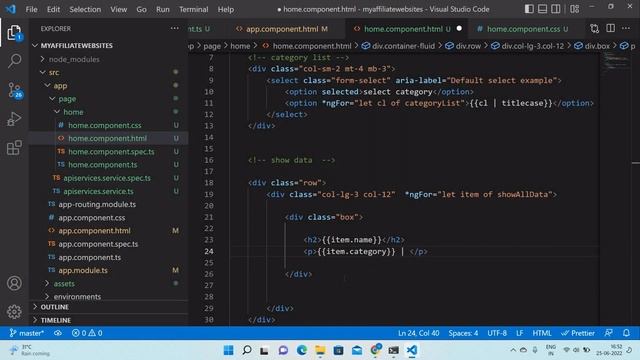
Task: Open app-routing.module.ts in the explorer
Action: (x=97, y=204)
